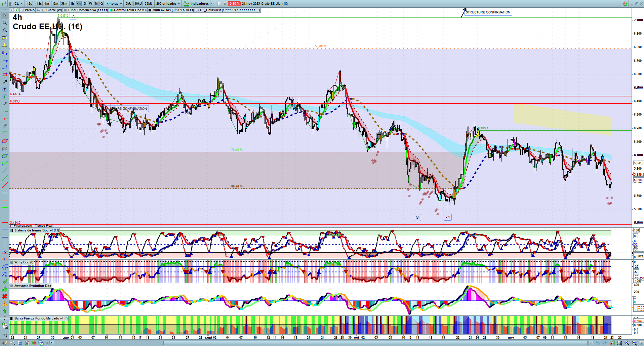
Task: Click the 10kU units button
Action: [138, 4]
